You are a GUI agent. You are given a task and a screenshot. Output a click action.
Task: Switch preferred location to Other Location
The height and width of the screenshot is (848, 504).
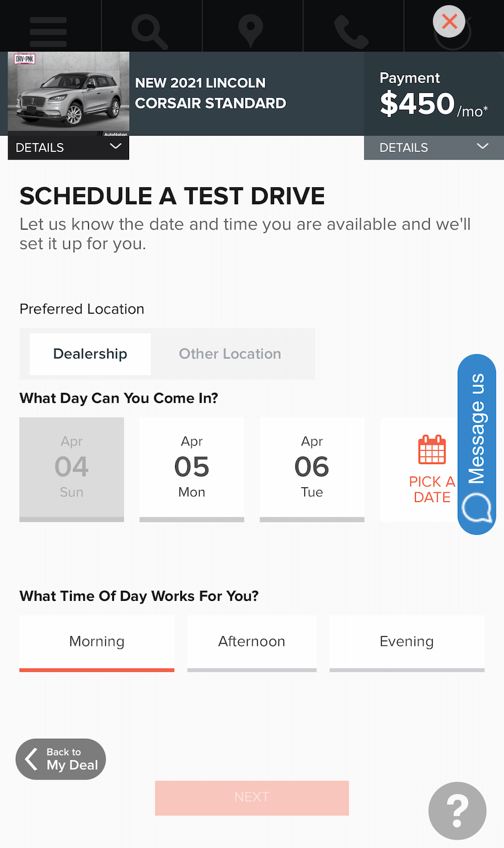tap(230, 354)
